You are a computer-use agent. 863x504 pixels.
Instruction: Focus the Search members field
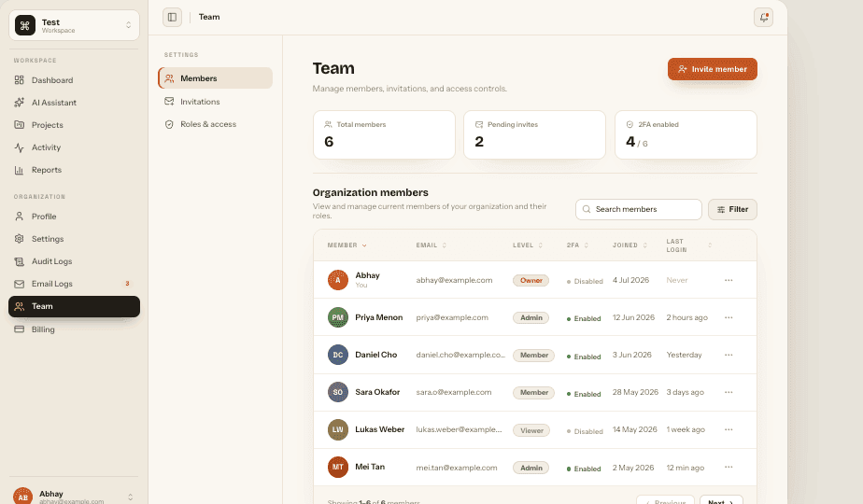click(x=639, y=210)
